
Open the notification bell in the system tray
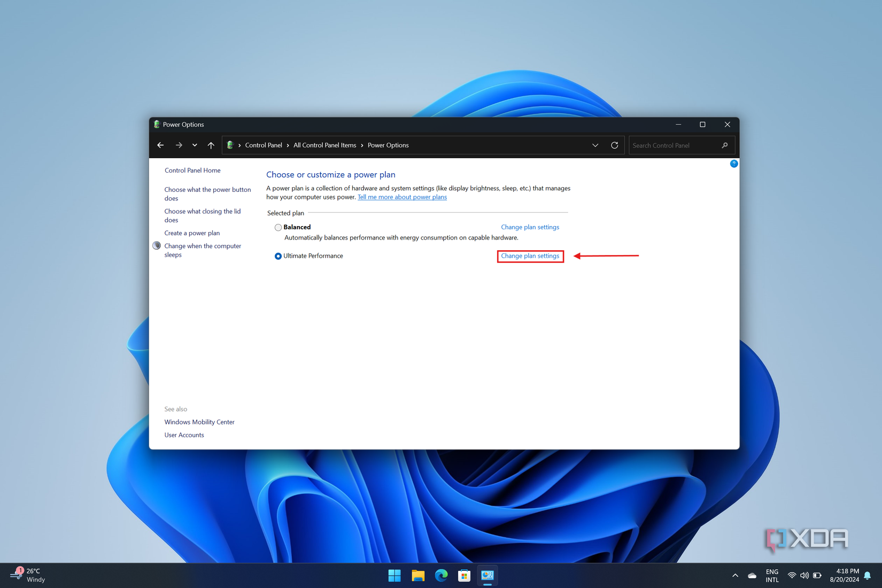click(866, 575)
